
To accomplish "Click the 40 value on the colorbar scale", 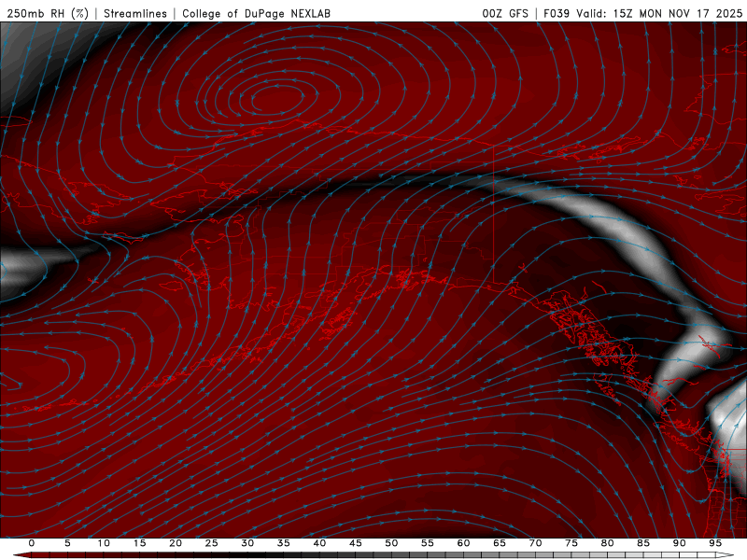I will [319, 543].
